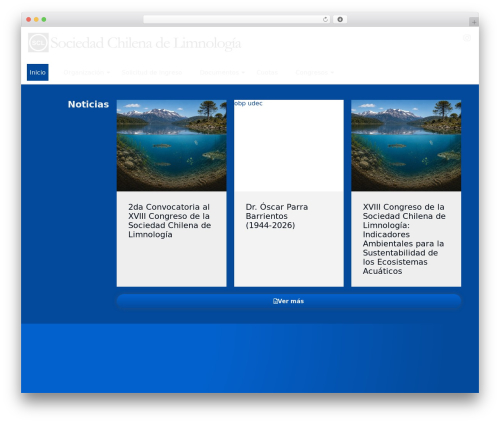Expand the Organización dropdown menu

click(87, 72)
